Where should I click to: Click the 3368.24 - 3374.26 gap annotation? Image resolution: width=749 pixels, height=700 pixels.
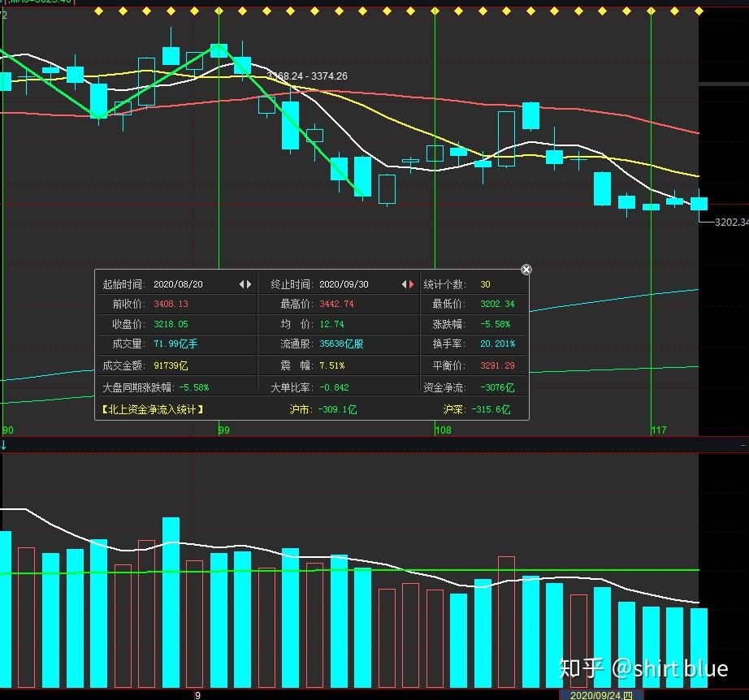(307, 76)
